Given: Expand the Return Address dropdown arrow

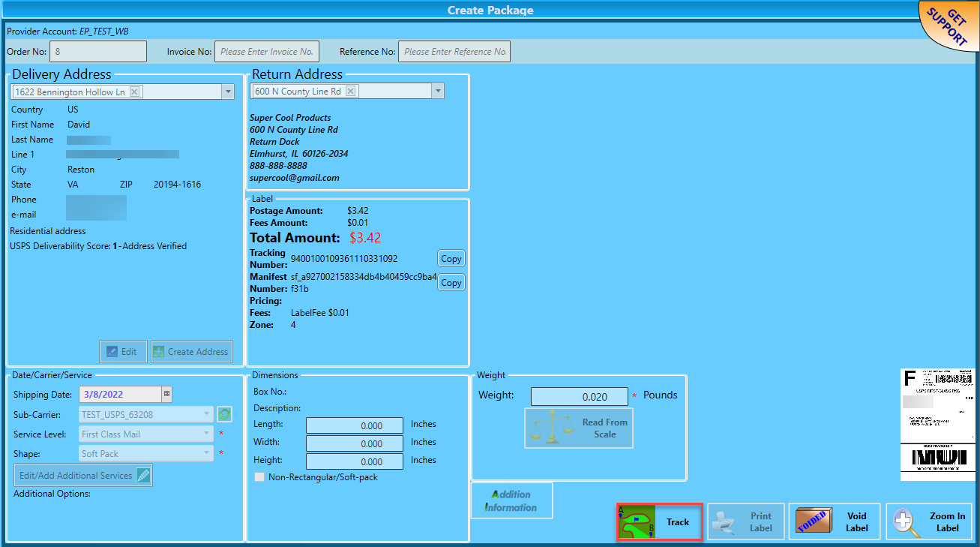Looking at the screenshot, I should (438, 91).
